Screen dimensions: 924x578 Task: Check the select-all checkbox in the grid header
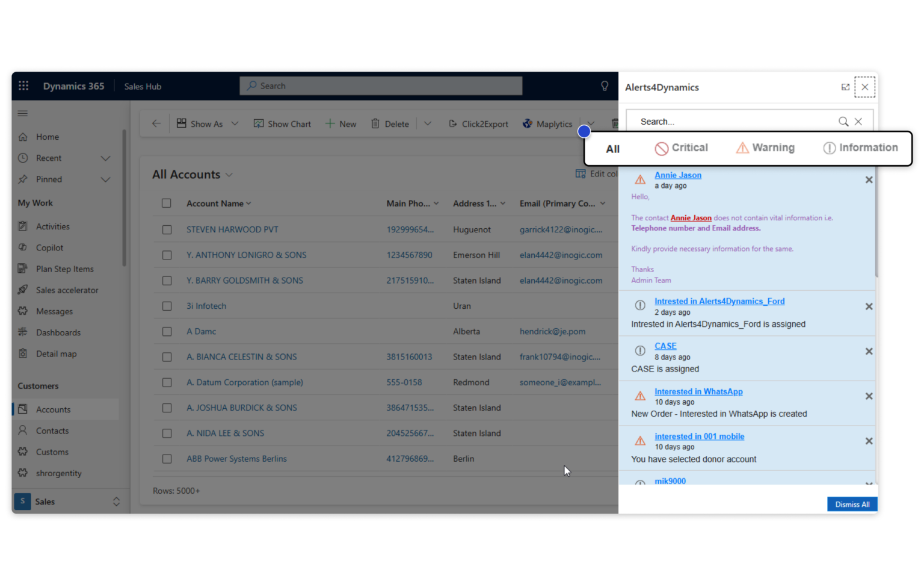[167, 203]
